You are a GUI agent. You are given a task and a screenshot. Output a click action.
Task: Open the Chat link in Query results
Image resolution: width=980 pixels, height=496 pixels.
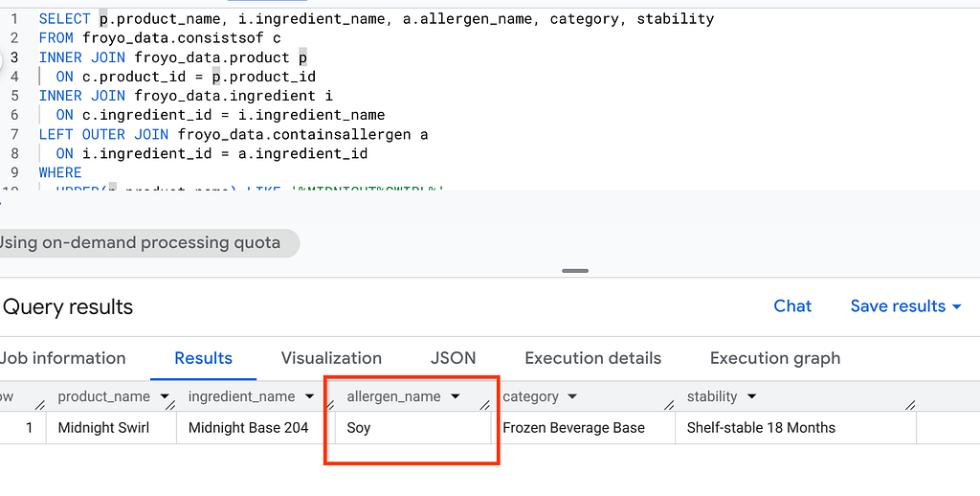click(791, 305)
